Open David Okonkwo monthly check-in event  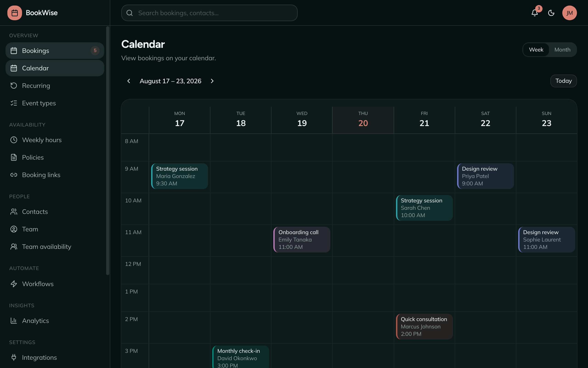tap(241, 357)
